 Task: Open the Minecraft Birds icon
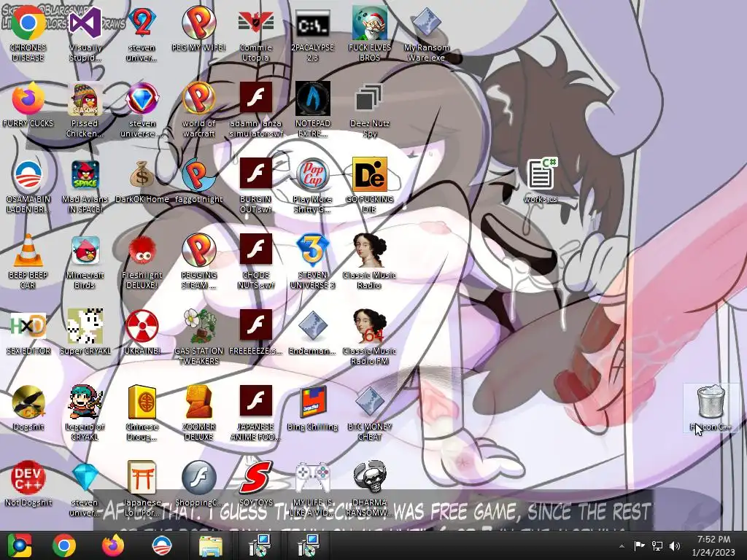tap(85, 262)
